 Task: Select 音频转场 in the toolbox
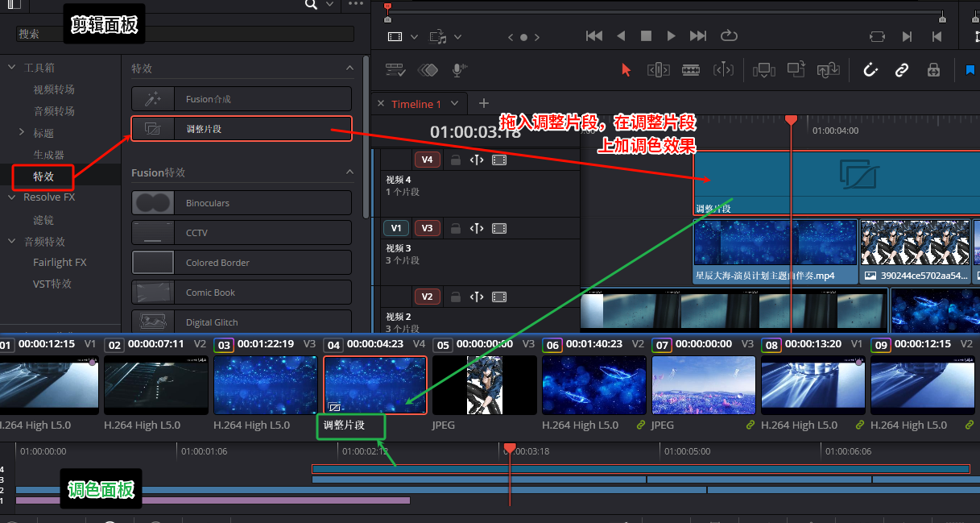pyautogui.click(x=54, y=111)
